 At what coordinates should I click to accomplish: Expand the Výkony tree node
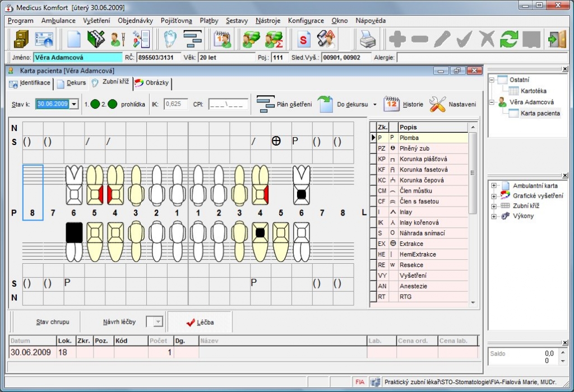click(x=494, y=216)
